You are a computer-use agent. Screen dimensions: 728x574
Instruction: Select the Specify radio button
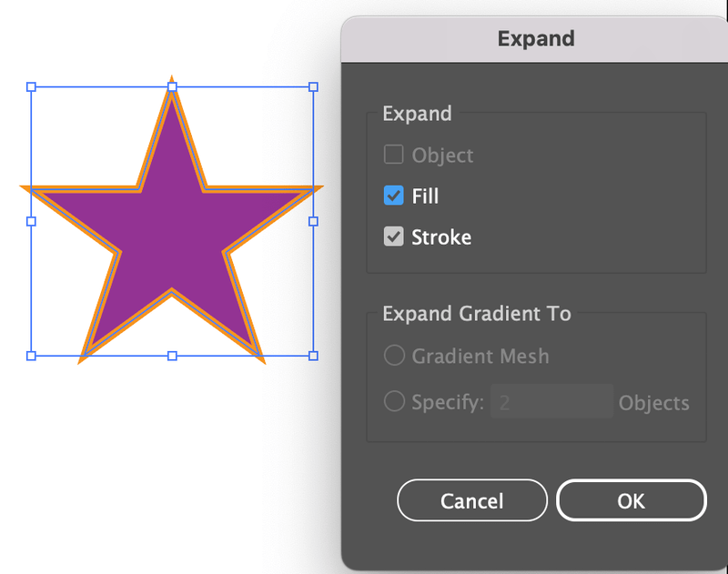[x=394, y=401]
